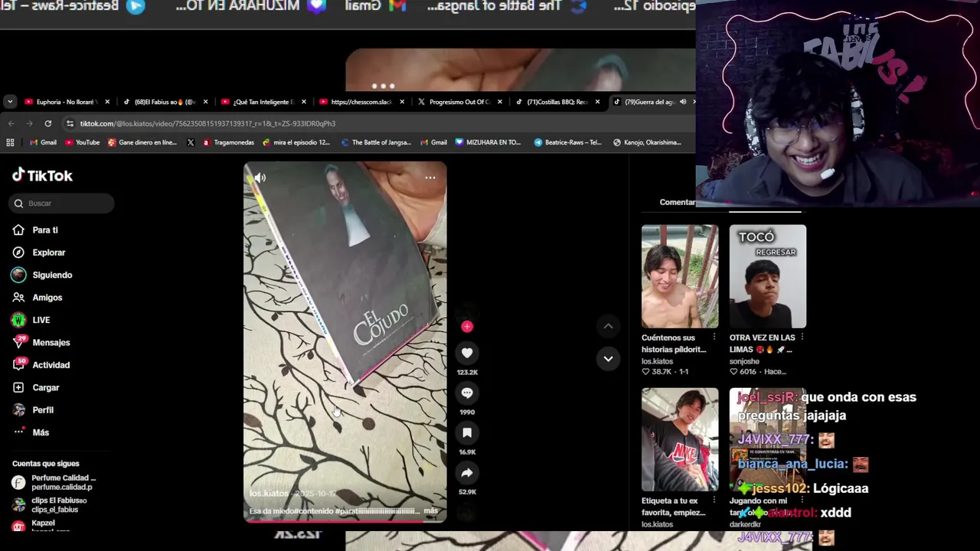Reload the TikTok page
The height and width of the screenshot is (551, 980).
[47, 123]
